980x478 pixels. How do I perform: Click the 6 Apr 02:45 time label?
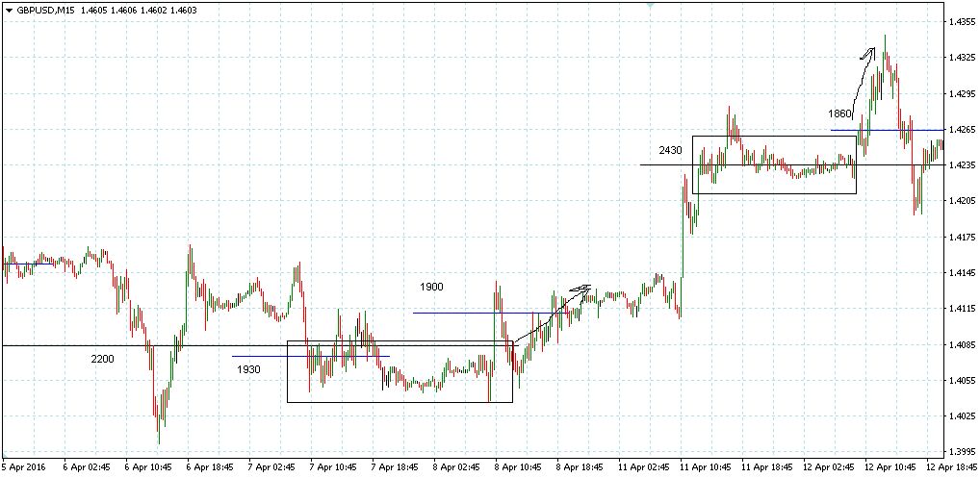85,465
